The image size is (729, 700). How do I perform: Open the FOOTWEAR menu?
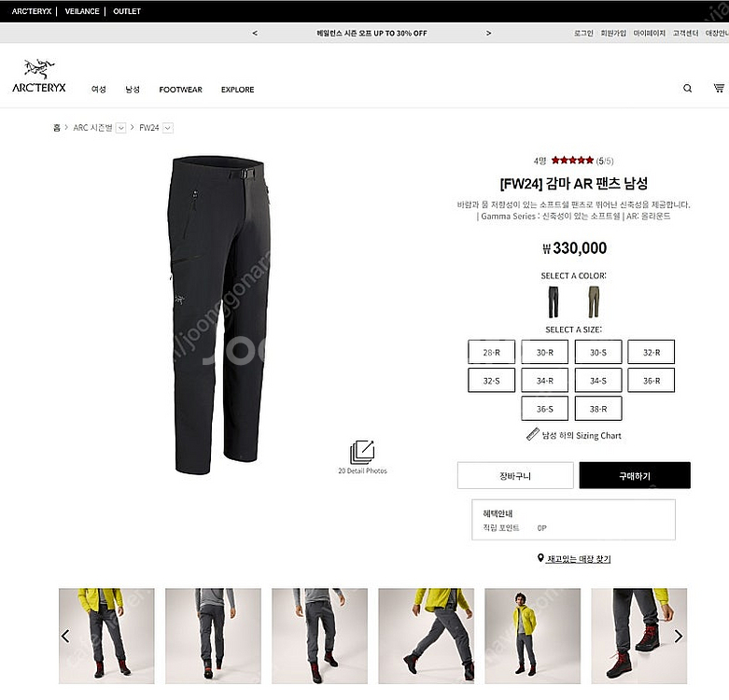pyautogui.click(x=180, y=90)
